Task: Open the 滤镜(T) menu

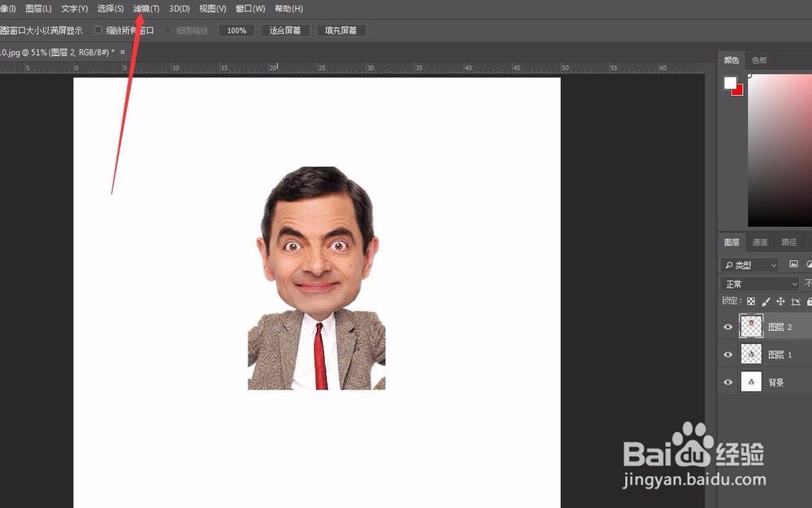Action: coord(146,9)
